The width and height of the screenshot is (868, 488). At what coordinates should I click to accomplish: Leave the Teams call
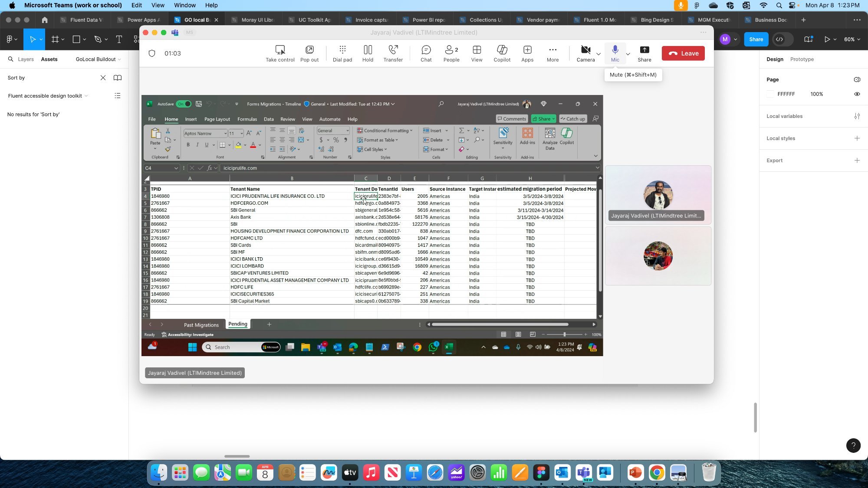click(683, 53)
